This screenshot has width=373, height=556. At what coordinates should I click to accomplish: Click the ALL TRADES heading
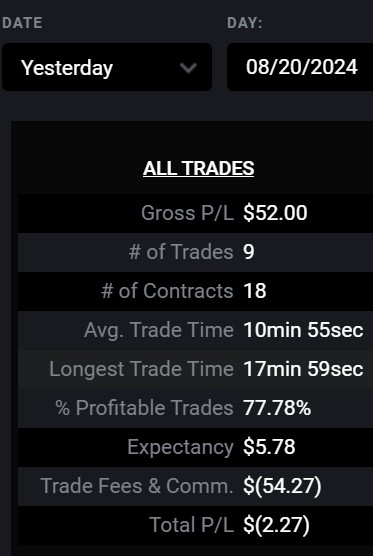(x=199, y=168)
